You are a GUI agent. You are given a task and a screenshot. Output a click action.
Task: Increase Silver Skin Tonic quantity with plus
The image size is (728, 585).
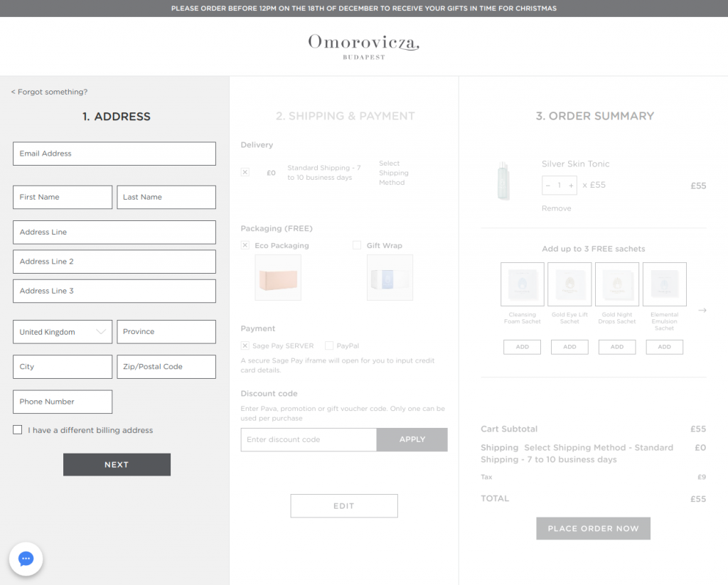click(x=571, y=186)
